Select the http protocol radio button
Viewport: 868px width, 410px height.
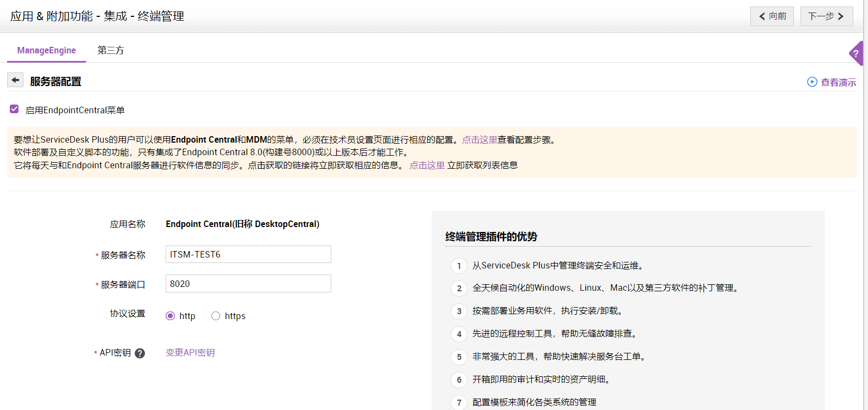click(x=171, y=316)
